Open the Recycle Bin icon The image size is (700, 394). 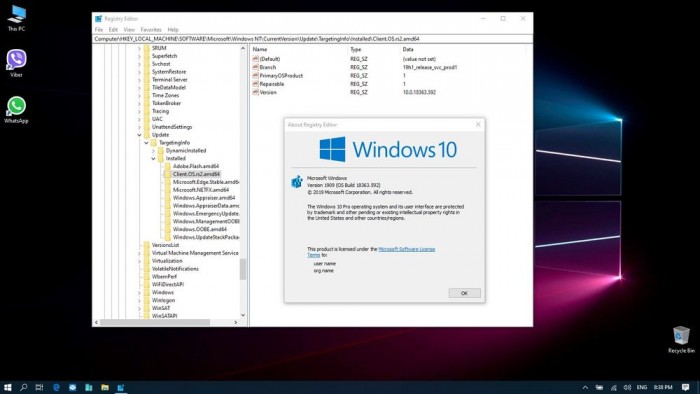(x=681, y=340)
